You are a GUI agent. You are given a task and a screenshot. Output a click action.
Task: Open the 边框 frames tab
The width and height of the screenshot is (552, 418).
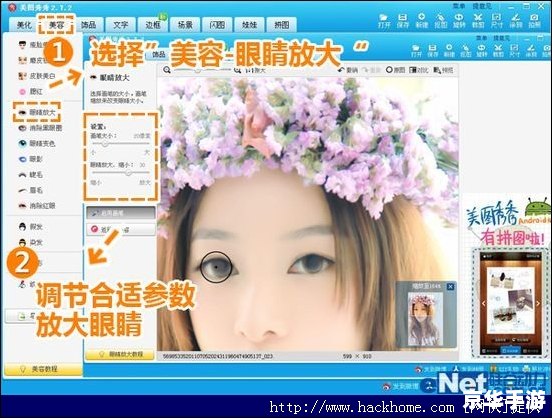pos(153,25)
